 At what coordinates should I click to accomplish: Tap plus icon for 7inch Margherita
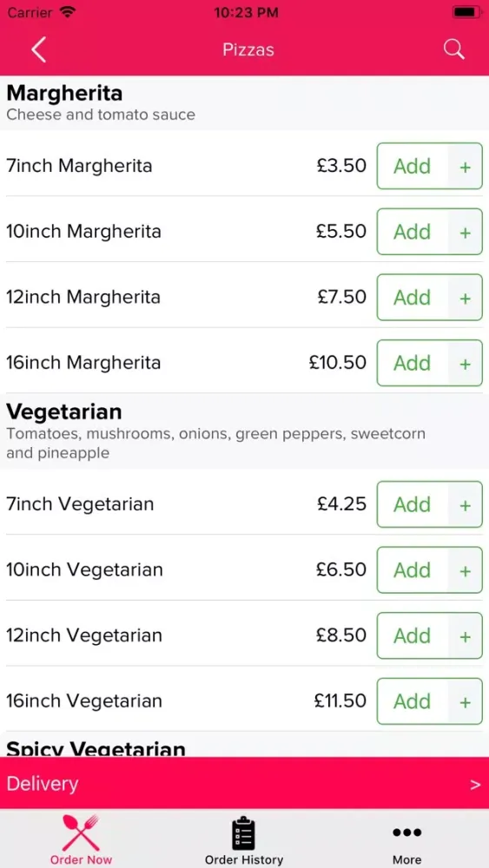(x=466, y=166)
